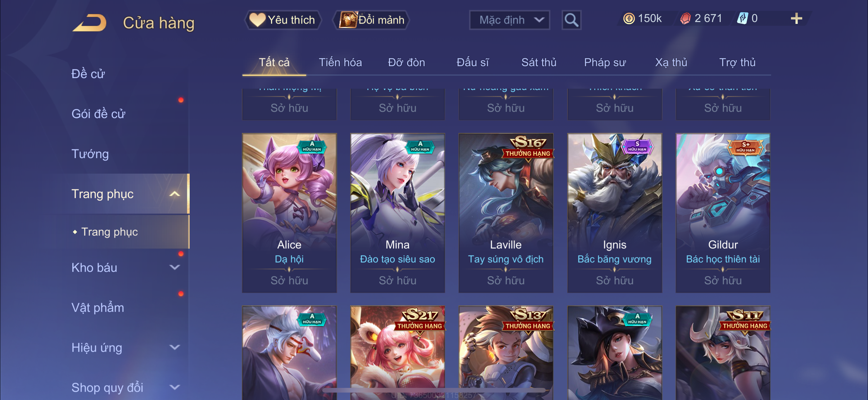Switch to the Pháp sư tab
The image size is (868, 400).
(x=605, y=62)
